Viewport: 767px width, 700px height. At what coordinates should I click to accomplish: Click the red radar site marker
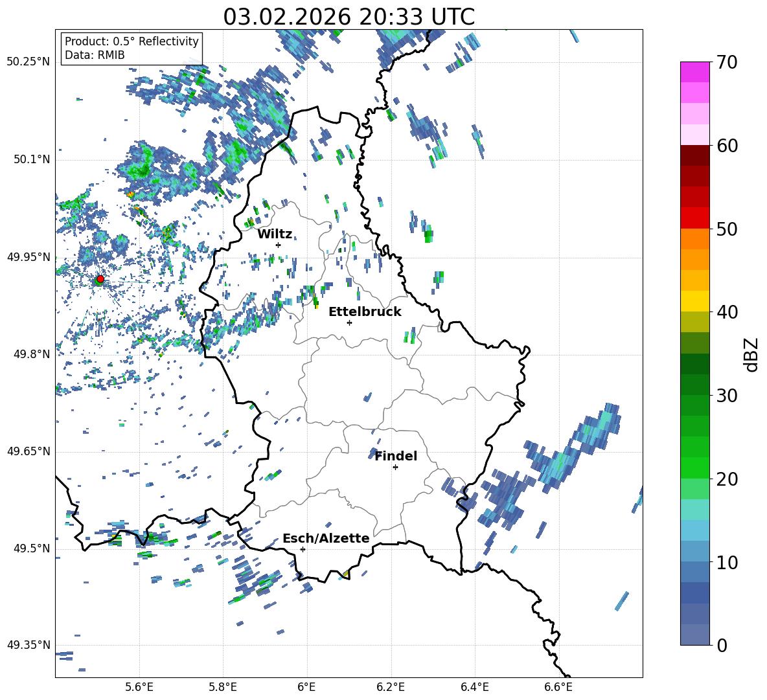[100, 279]
